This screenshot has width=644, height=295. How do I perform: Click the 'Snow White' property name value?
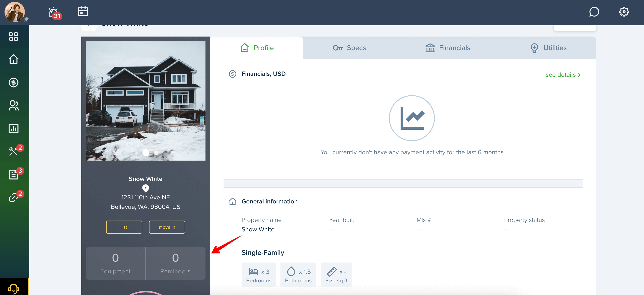258,229
